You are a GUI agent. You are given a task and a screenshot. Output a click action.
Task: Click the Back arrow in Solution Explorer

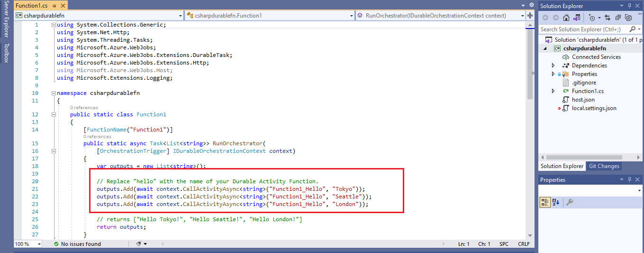click(x=545, y=18)
